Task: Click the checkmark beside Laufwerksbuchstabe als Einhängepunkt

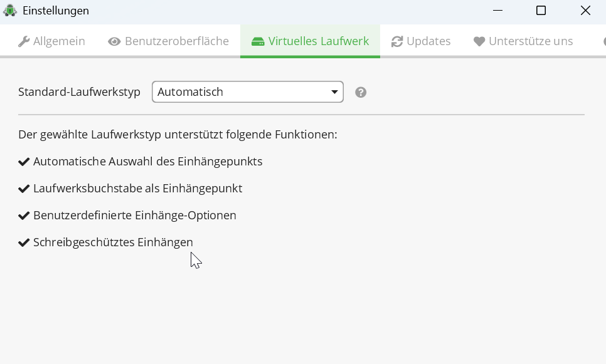Action: (x=24, y=188)
